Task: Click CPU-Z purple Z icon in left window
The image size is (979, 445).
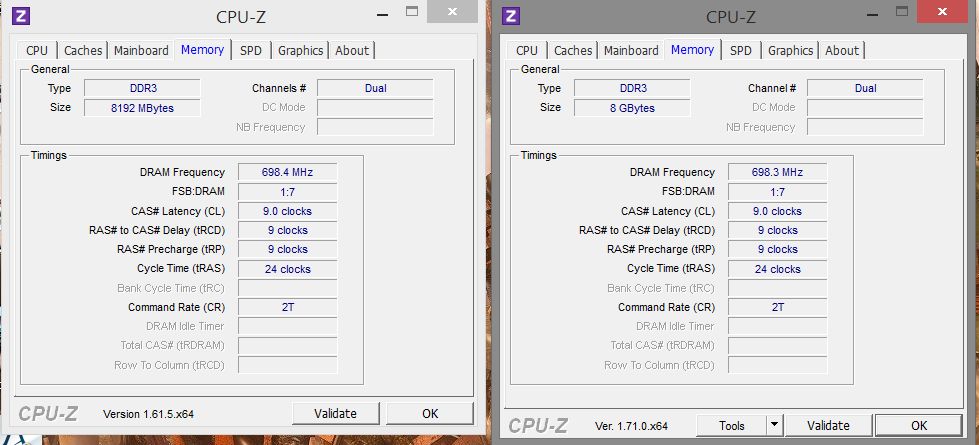Action: [21, 16]
